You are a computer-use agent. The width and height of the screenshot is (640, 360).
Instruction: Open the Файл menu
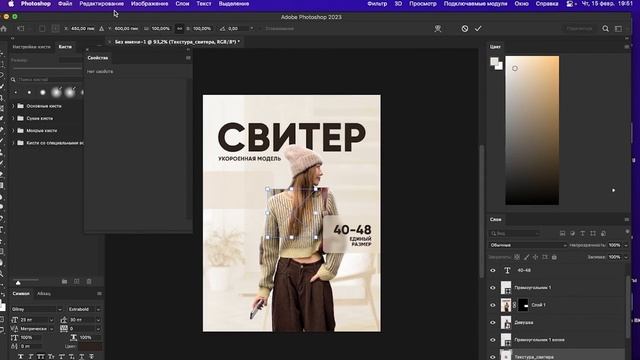tap(65, 4)
